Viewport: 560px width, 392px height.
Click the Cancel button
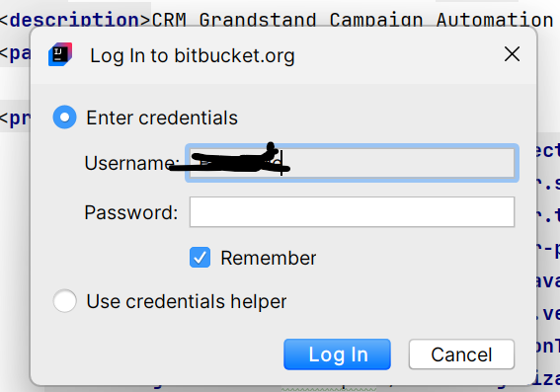click(461, 354)
